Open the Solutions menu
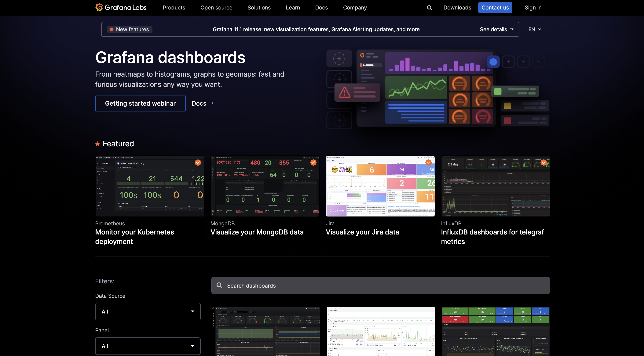The height and width of the screenshot is (356, 644). point(259,8)
